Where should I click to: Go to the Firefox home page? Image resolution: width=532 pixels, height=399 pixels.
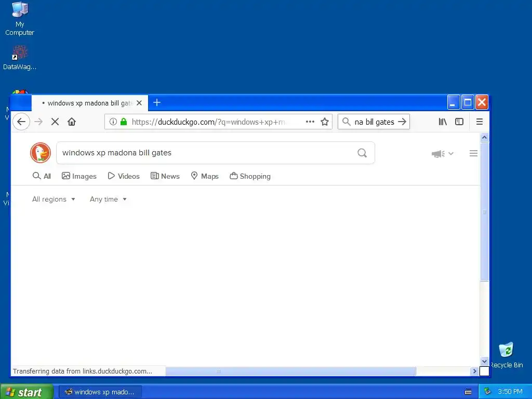click(x=72, y=122)
